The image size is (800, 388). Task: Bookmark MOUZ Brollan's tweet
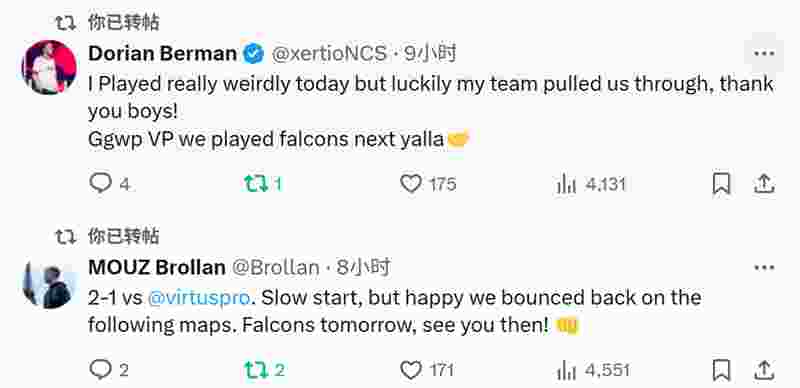point(721,370)
